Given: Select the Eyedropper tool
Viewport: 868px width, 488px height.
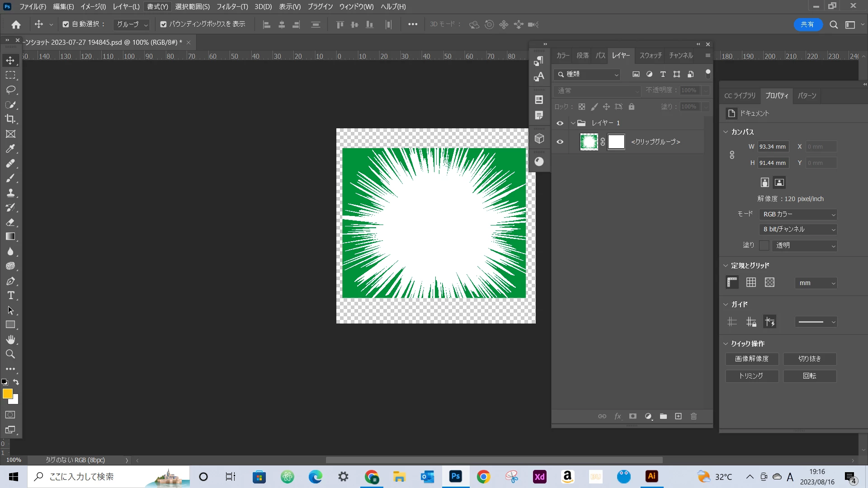Looking at the screenshot, I should pyautogui.click(x=10, y=149).
